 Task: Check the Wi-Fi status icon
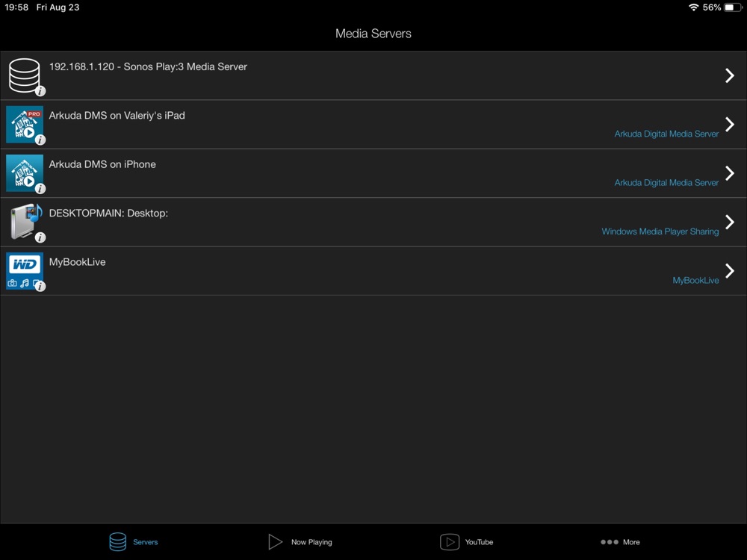694,7
